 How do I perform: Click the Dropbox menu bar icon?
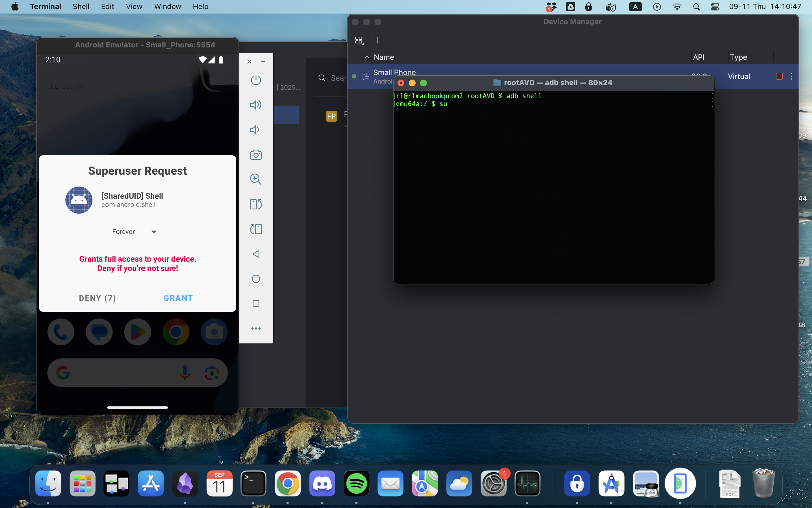click(x=551, y=7)
